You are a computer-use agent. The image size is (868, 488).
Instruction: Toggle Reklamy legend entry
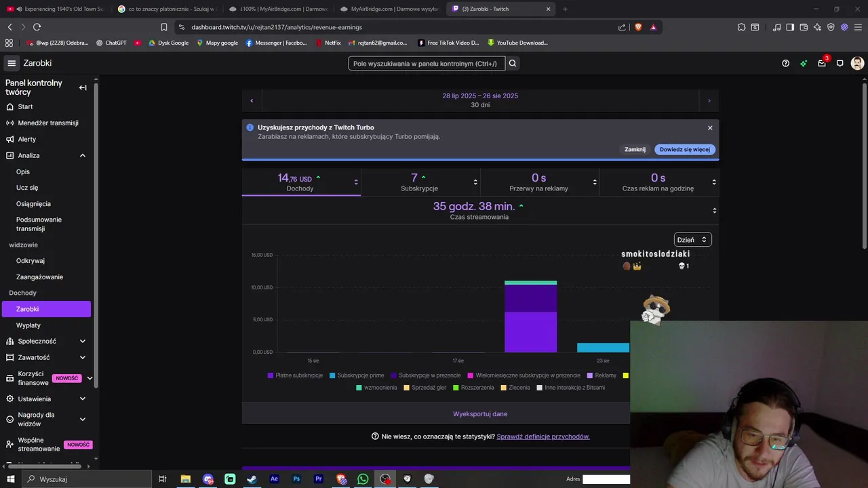click(x=601, y=375)
